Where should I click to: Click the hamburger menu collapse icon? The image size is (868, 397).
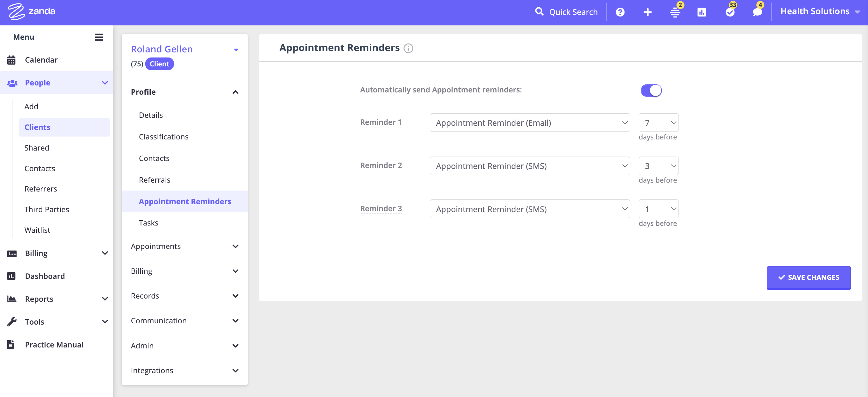tap(98, 37)
